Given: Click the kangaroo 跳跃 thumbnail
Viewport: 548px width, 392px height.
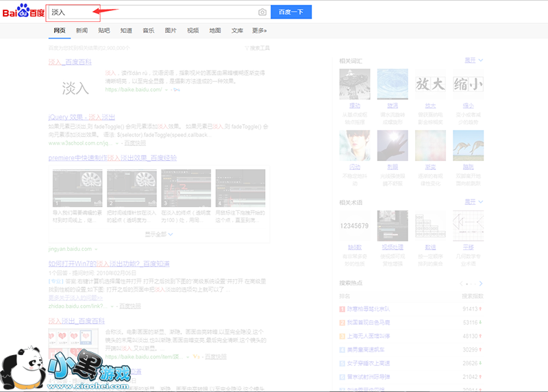Looking at the screenshot, I should pos(469,145).
